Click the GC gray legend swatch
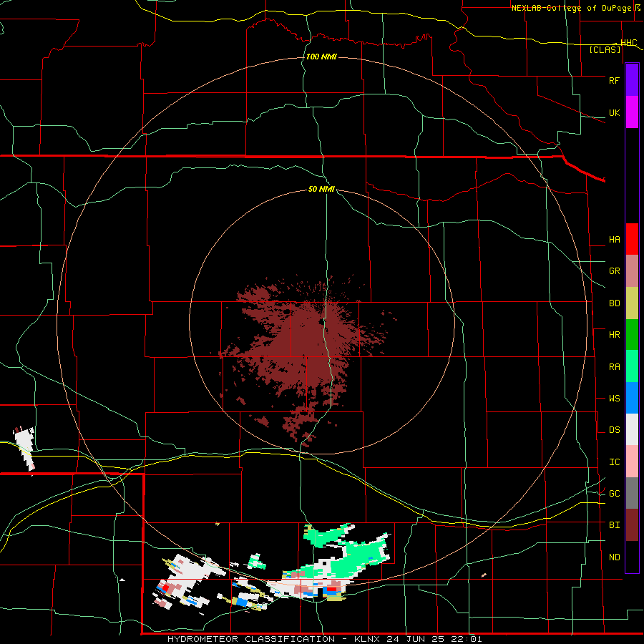This screenshot has width=644, height=644. [632, 493]
